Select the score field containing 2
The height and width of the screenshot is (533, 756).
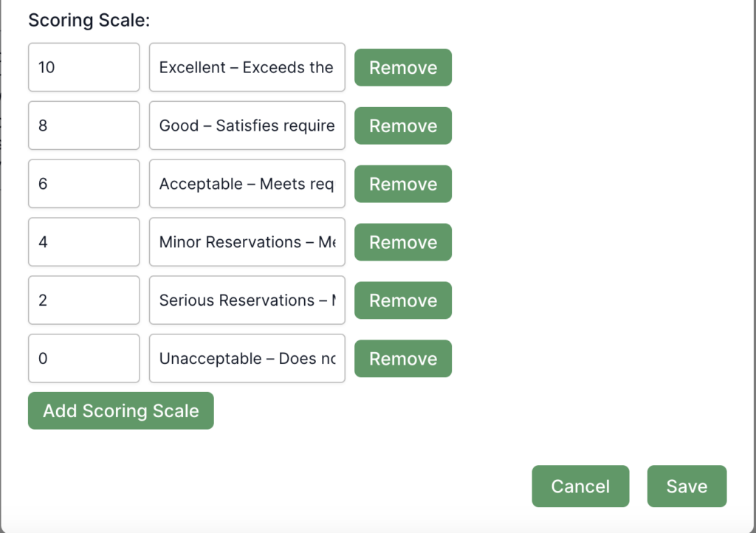pos(83,300)
